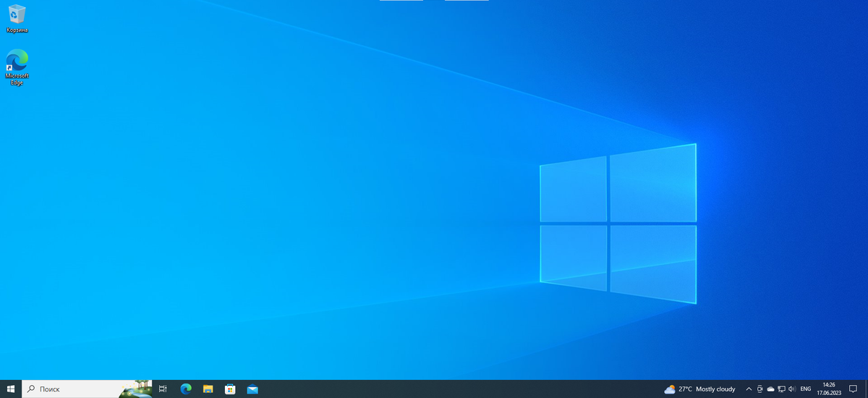This screenshot has width=868, height=398.
Task: Open the Action Center notifications icon
Action: coord(854,389)
